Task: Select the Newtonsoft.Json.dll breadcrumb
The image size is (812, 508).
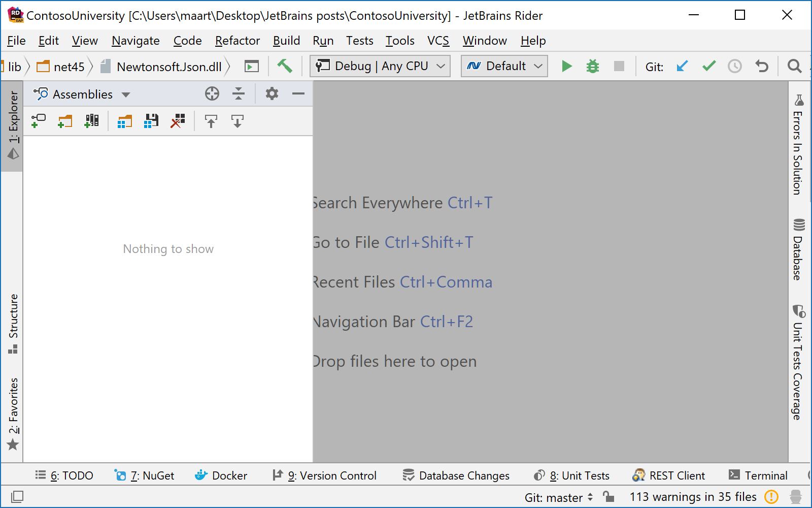Action: [x=161, y=67]
